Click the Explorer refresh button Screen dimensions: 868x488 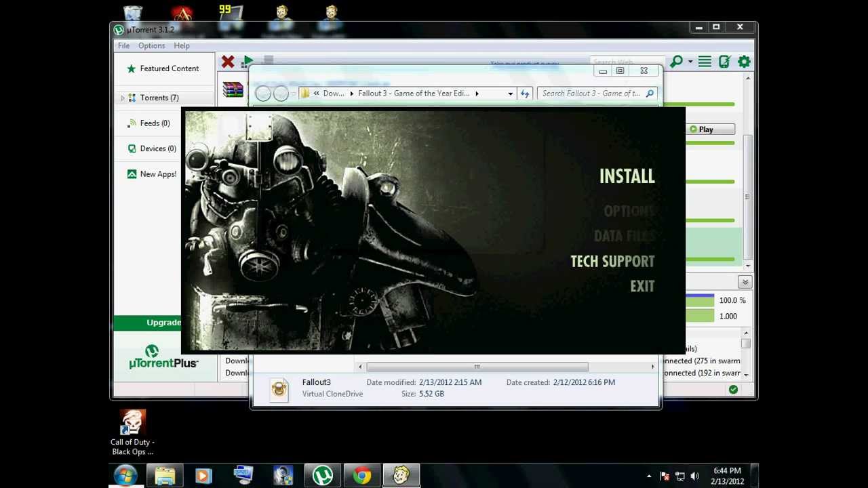[x=525, y=94]
